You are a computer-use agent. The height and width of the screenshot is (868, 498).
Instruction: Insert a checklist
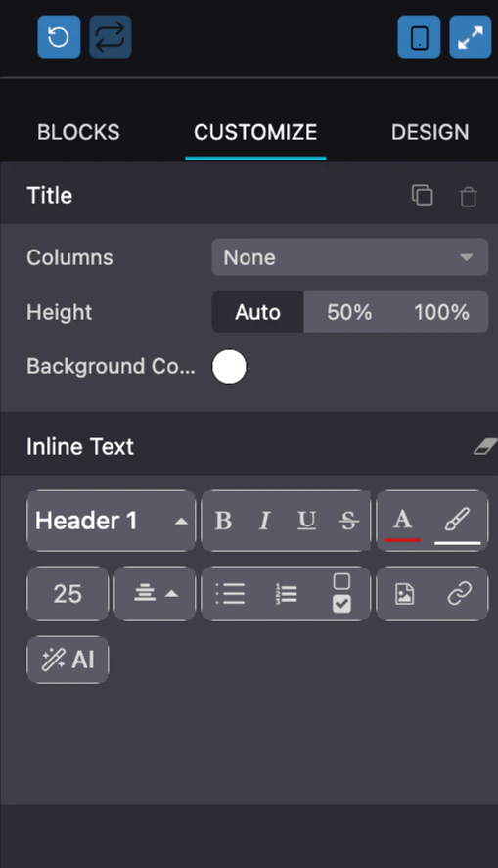tap(341, 593)
